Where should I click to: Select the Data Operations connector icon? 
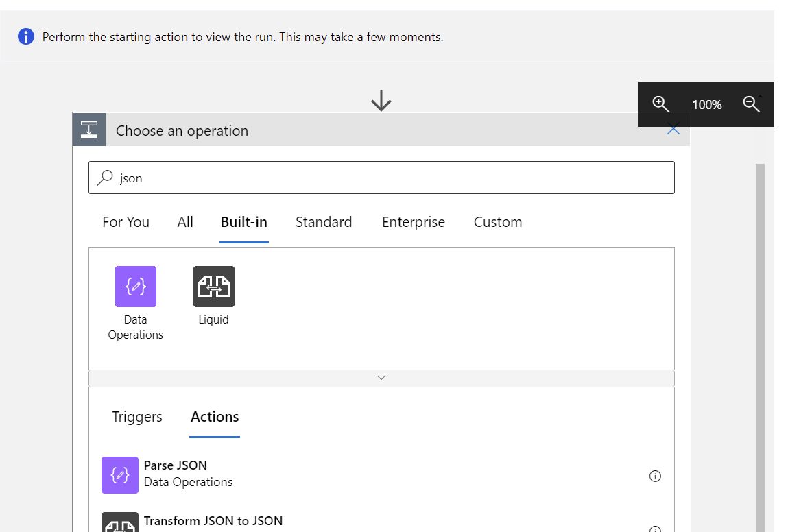[135, 286]
